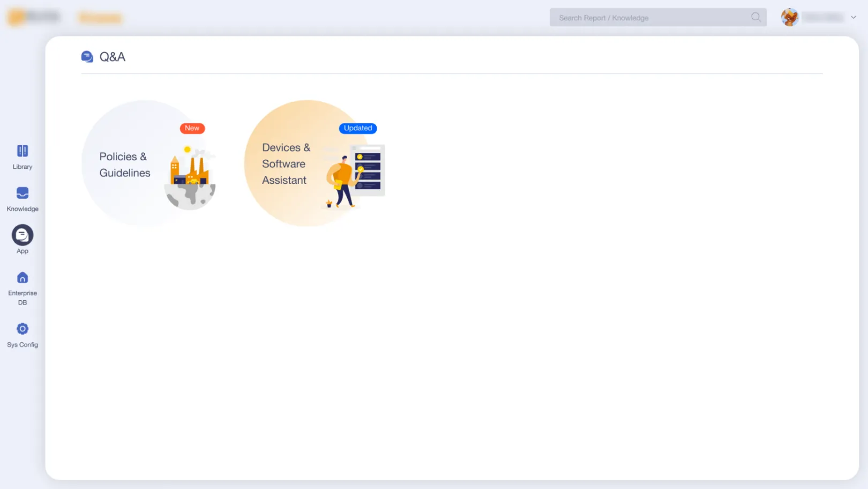
Task: Open the Library sidebar icon
Action: click(x=23, y=151)
